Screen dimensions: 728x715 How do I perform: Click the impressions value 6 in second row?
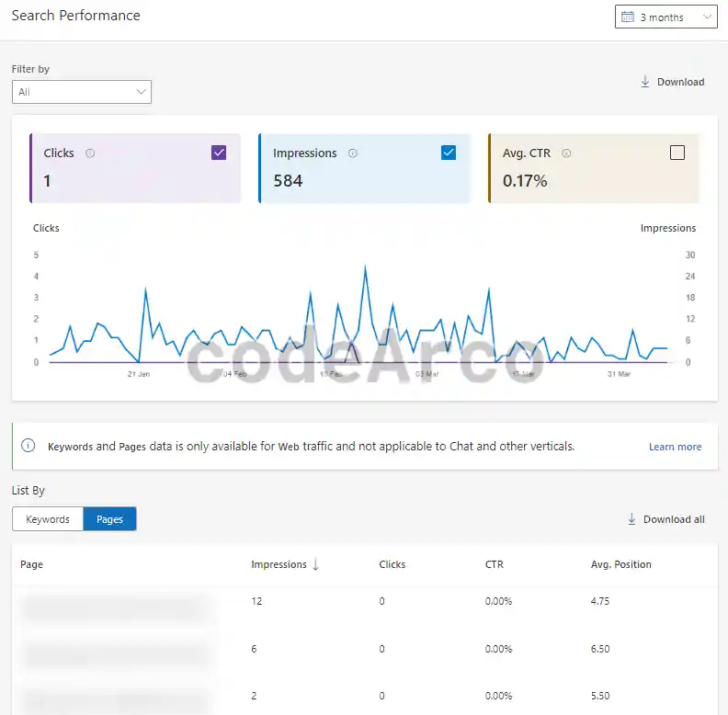click(x=254, y=649)
